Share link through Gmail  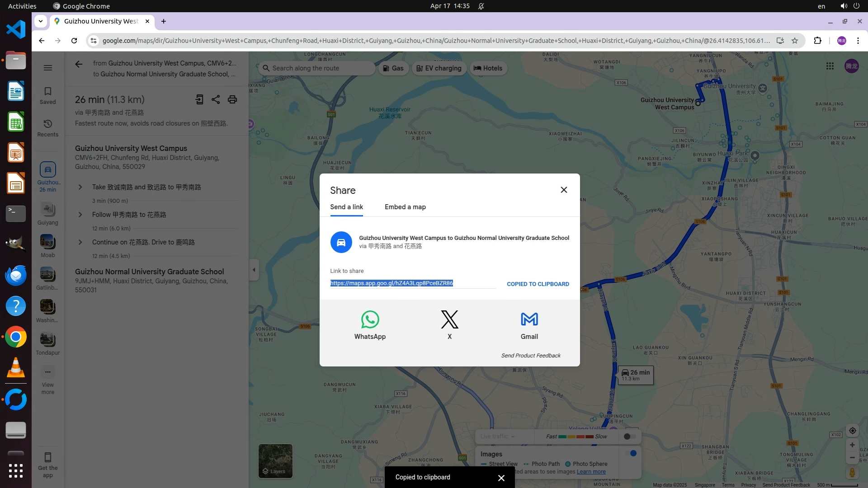[529, 320]
